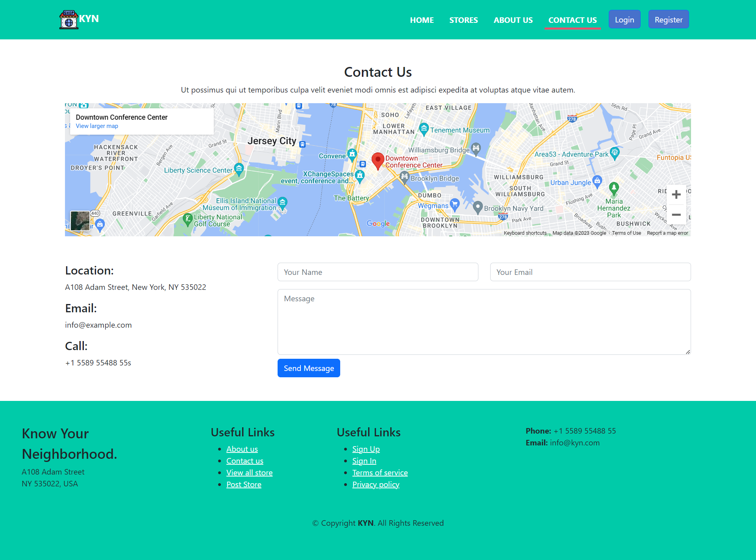Click the red Downtown Conference Center pin
Screen dimensions: 756x560
tap(378, 161)
